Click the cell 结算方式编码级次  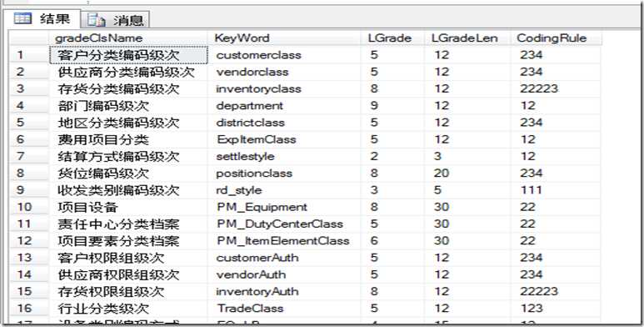128,156
